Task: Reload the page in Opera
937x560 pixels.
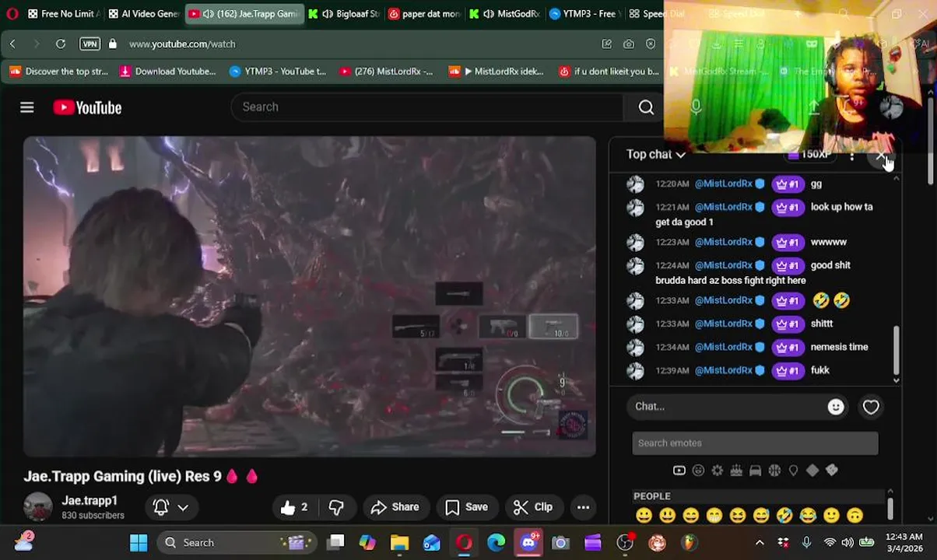Action: pyautogui.click(x=61, y=44)
